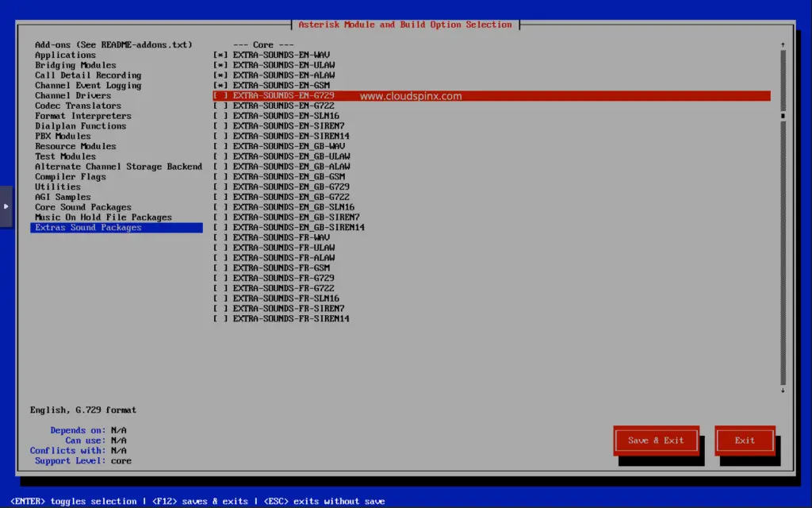Open the Add-ons category
The width and height of the screenshot is (812, 508).
coord(113,44)
